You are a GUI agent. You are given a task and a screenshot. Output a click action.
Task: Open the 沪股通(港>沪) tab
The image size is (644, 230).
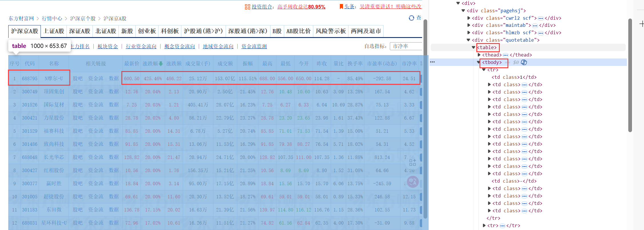(203, 31)
